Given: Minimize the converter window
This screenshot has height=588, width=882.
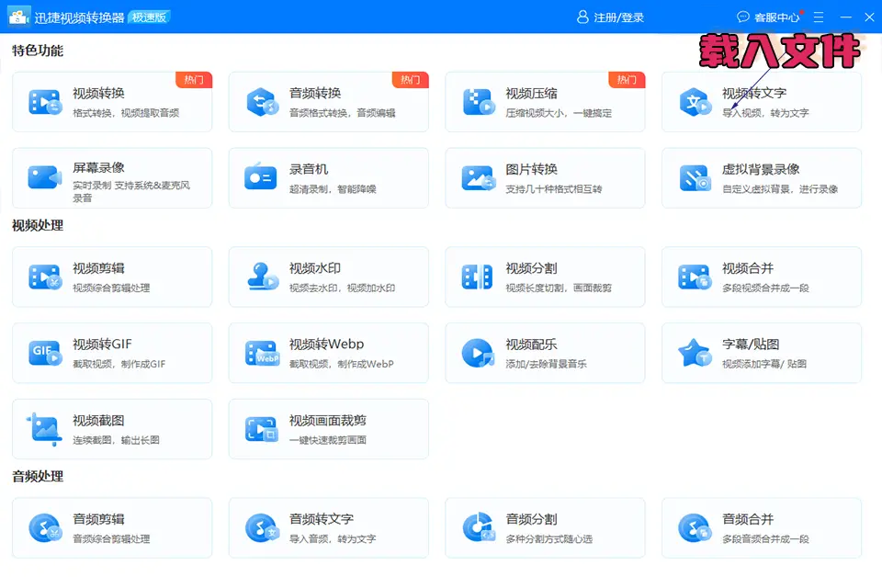Looking at the screenshot, I should (x=845, y=17).
